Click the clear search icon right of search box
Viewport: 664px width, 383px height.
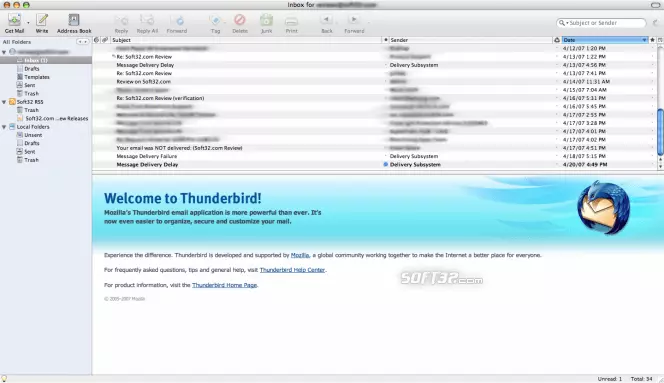tap(655, 23)
